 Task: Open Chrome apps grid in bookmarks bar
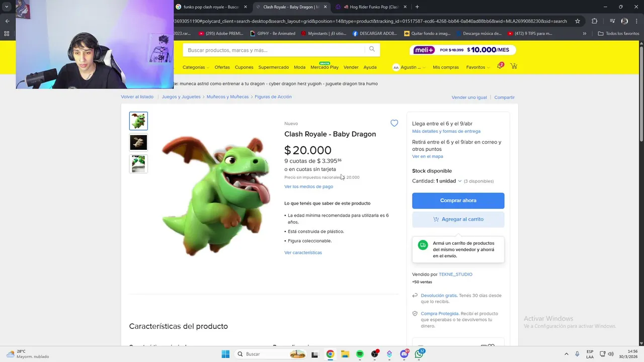pos(7,34)
